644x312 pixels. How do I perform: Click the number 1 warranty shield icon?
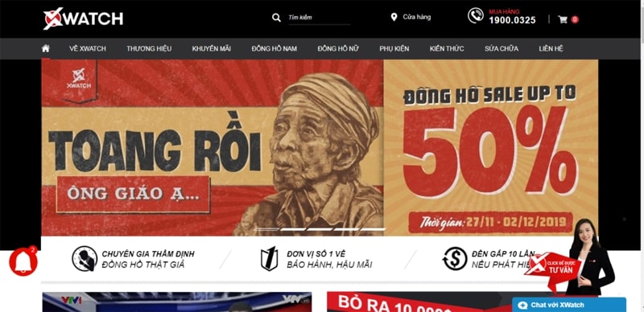[x=270, y=259]
